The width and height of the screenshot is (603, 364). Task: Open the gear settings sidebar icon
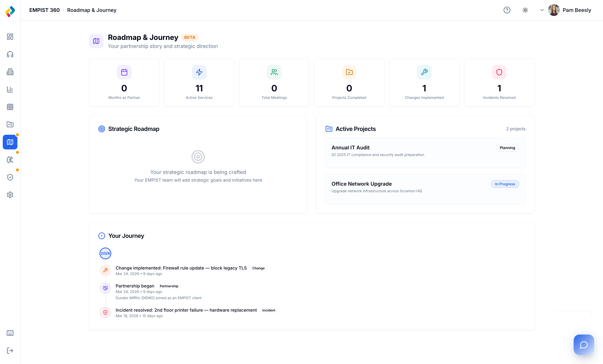pos(10,195)
